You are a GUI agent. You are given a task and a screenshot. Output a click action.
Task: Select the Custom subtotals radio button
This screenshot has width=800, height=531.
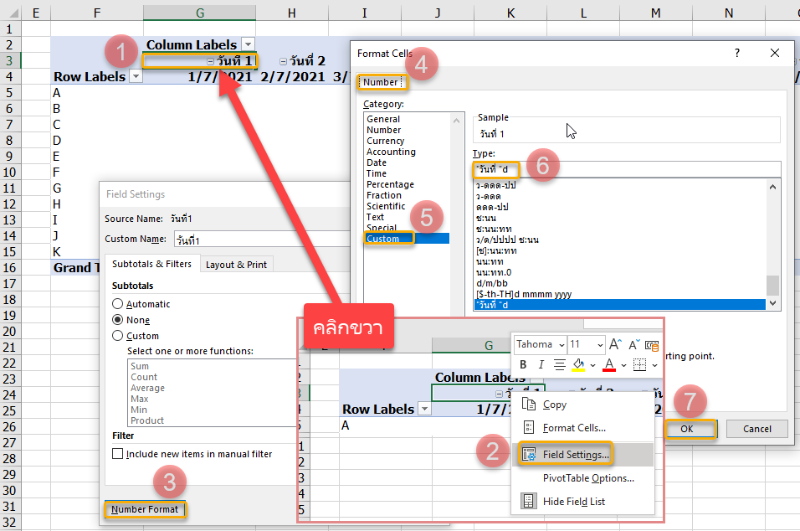tap(118, 336)
